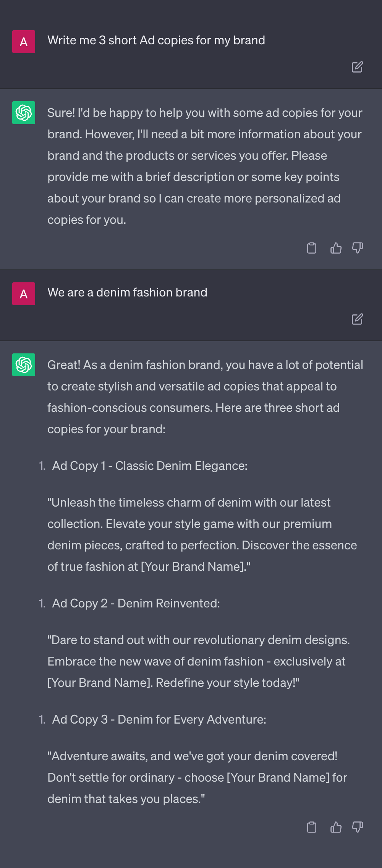Like the response containing the three ad copies
Screen dimensions: 382x868
tap(336, 827)
